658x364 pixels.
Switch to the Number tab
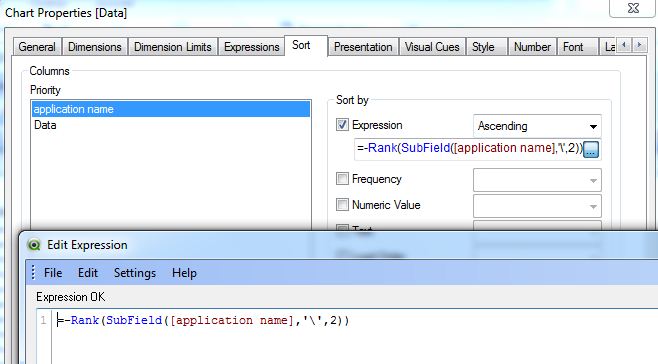tap(532, 47)
